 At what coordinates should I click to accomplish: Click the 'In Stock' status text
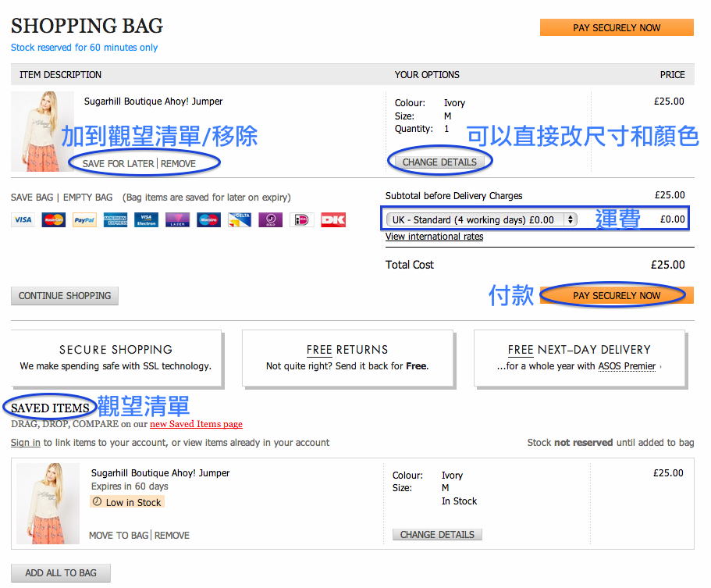460,501
